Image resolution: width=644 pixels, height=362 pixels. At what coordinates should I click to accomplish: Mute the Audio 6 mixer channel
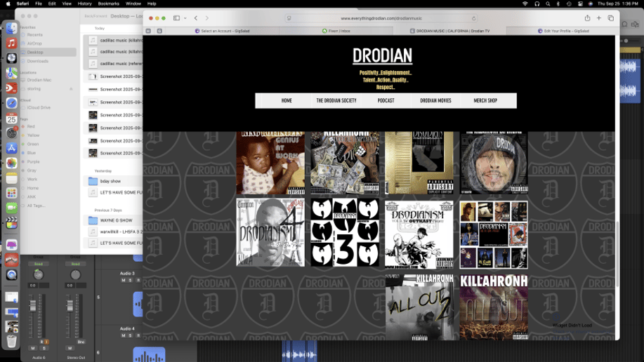pyautogui.click(x=33, y=349)
